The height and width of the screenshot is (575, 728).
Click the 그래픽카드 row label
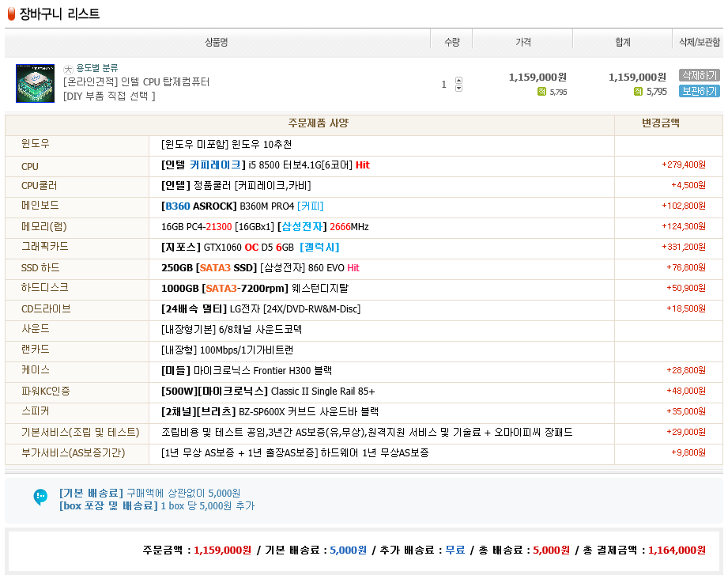(x=44, y=247)
